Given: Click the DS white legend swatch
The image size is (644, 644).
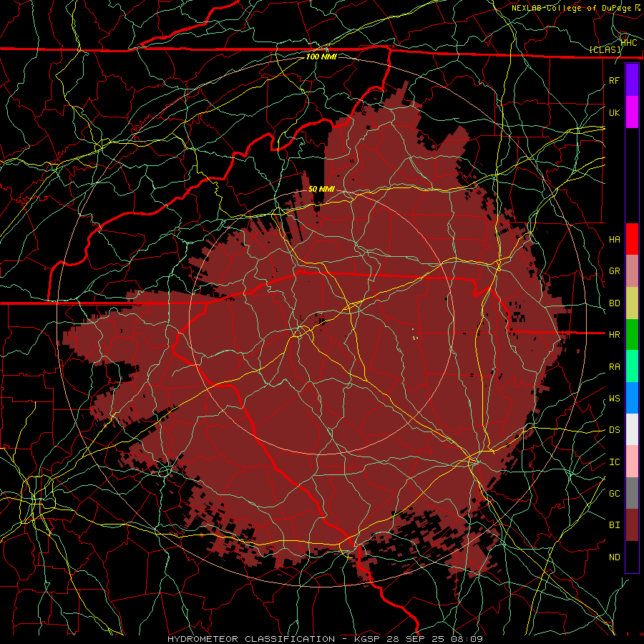Looking at the screenshot, I should 632,429.
